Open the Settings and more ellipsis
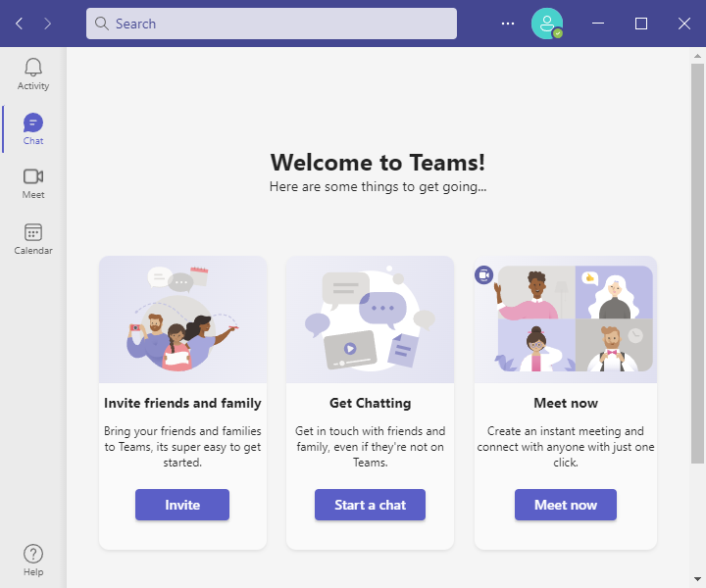Screen dimensions: 706x588 [508, 24]
